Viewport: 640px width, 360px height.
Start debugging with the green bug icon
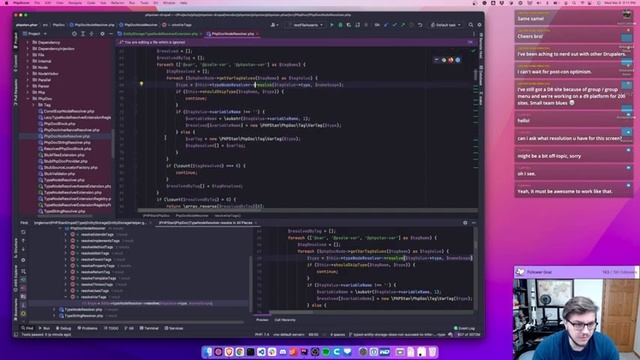point(340,25)
